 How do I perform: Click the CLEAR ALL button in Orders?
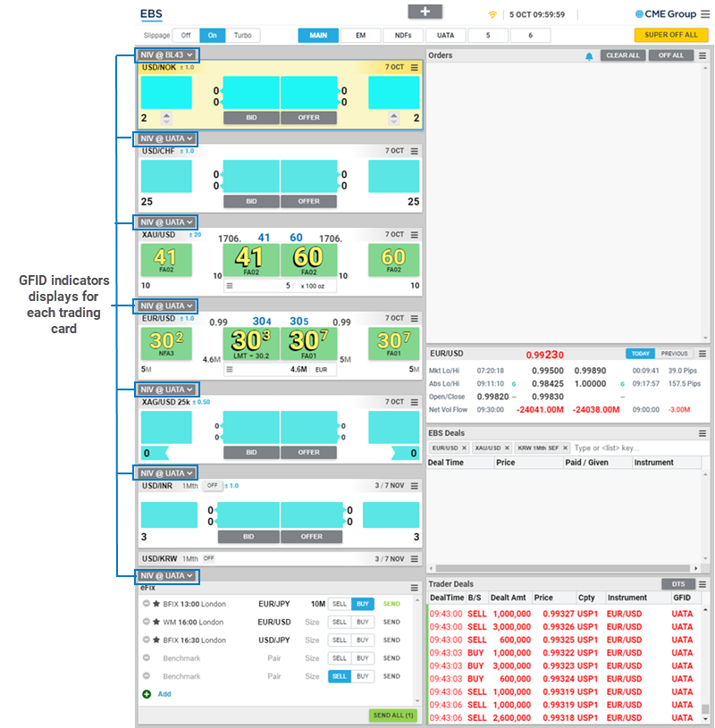(623, 55)
